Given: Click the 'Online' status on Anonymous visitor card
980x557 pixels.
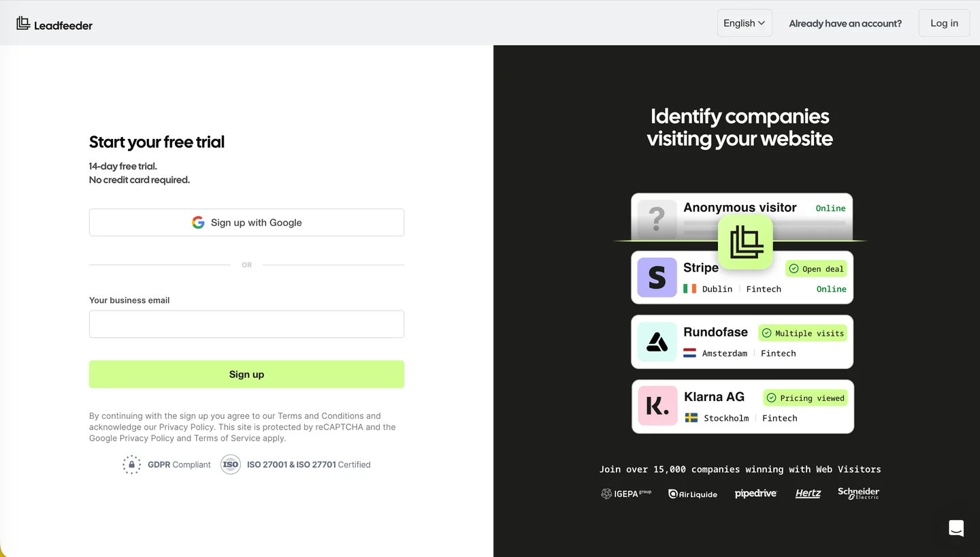Looking at the screenshot, I should point(831,208).
